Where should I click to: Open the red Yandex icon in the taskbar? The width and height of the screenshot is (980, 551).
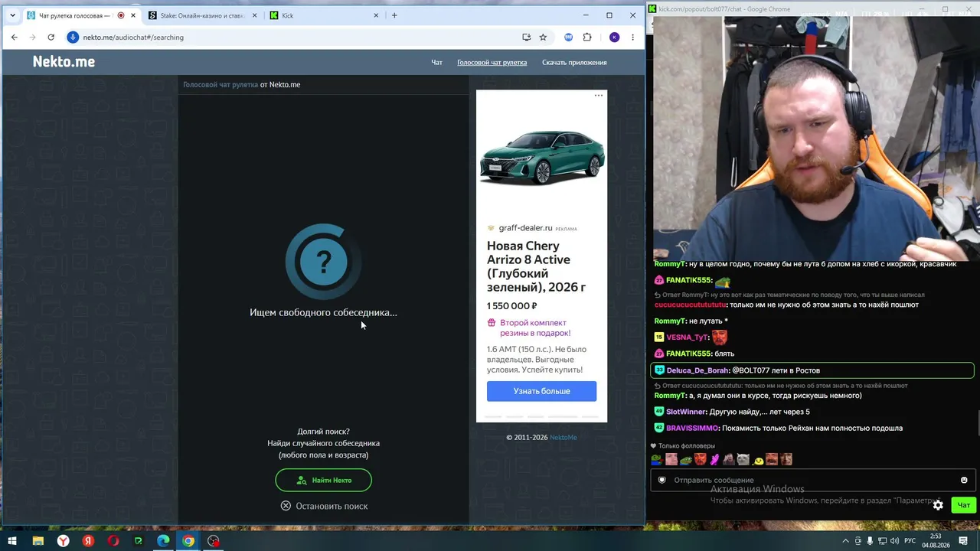88,541
